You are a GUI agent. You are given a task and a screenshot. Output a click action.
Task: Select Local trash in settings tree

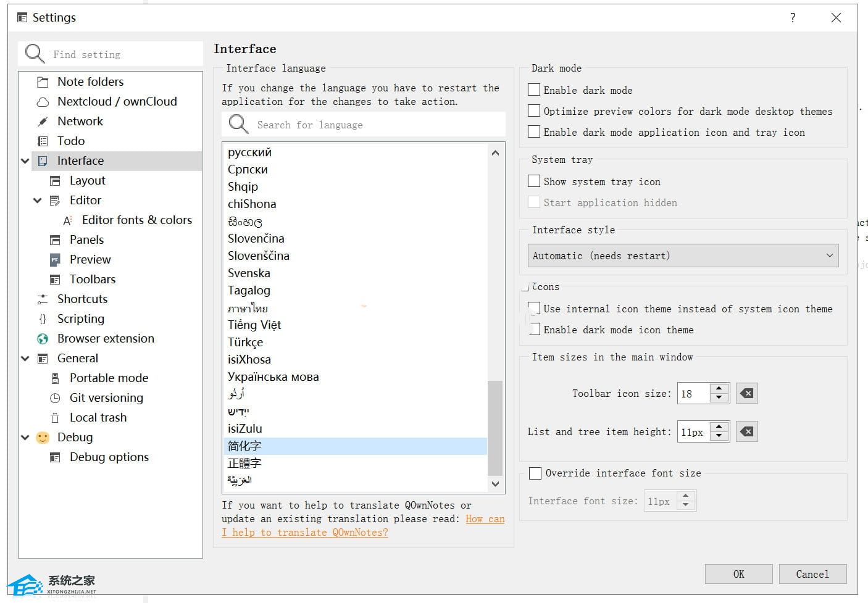pyautogui.click(x=98, y=418)
